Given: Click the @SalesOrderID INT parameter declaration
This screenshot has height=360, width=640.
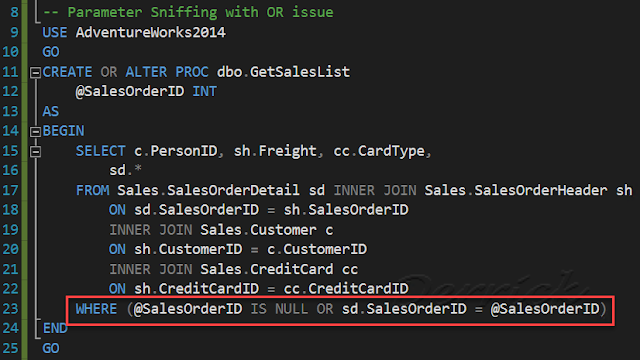Looking at the screenshot, I should [x=146, y=91].
